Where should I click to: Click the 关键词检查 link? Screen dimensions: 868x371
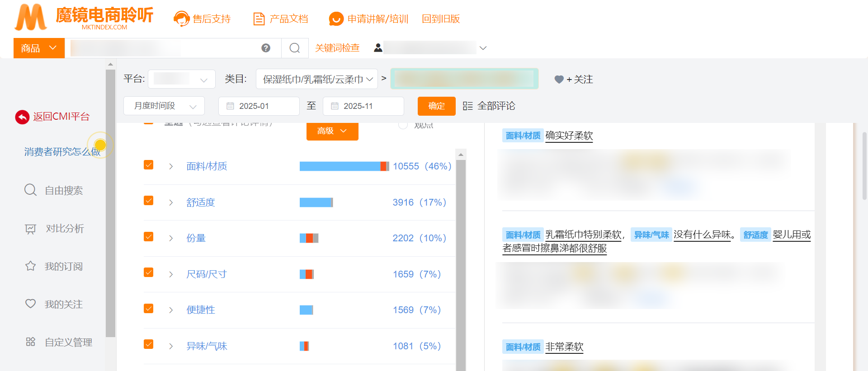pos(337,48)
